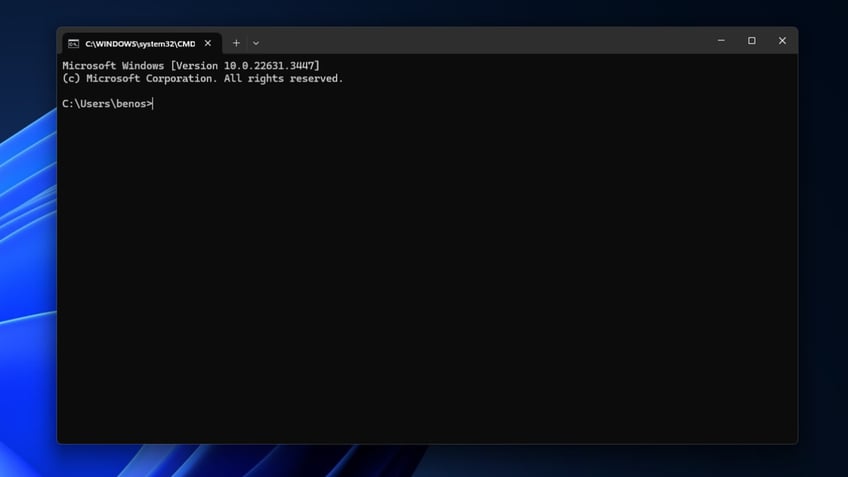This screenshot has height=477, width=848.
Task: Maximize the terminal window
Action: coord(752,41)
